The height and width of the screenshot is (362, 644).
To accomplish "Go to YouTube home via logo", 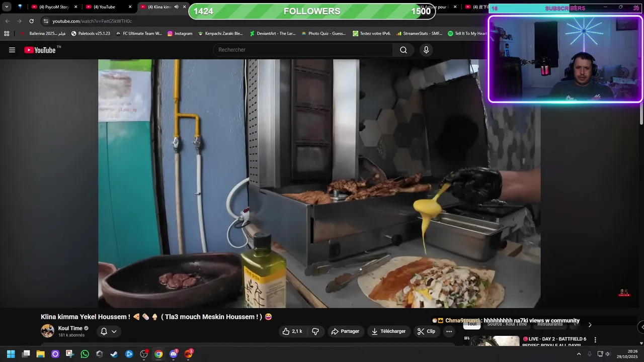I will coord(40,50).
